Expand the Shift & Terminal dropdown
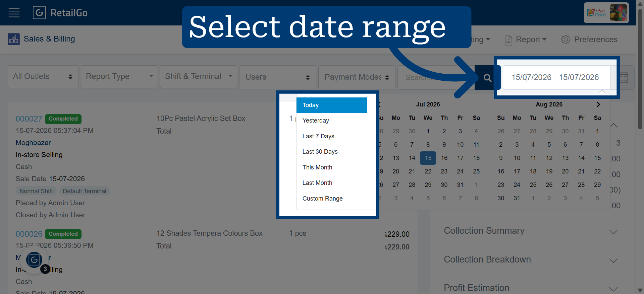Screen dimensions: 644x294 [x=199, y=77]
